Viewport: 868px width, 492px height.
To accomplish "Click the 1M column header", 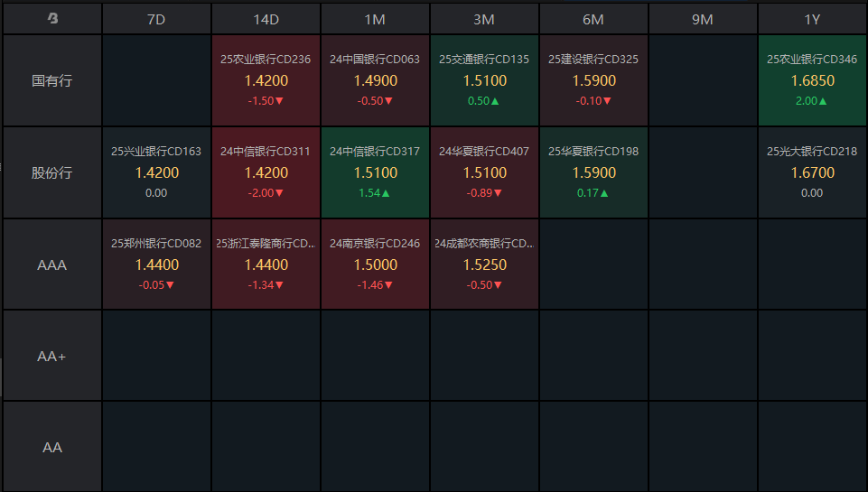I will (x=375, y=18).
